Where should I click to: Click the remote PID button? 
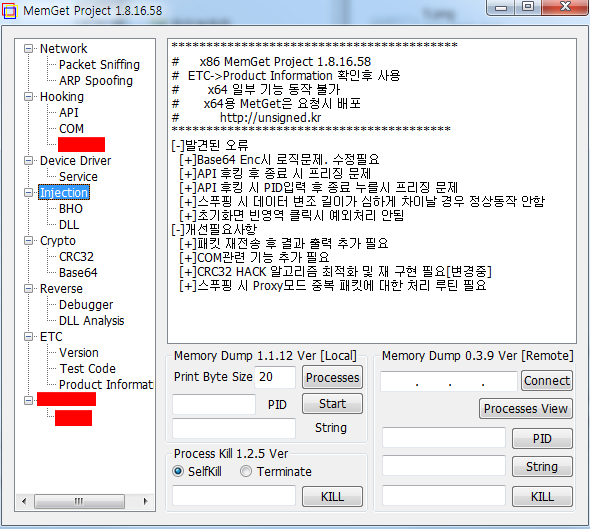[542, 439]
